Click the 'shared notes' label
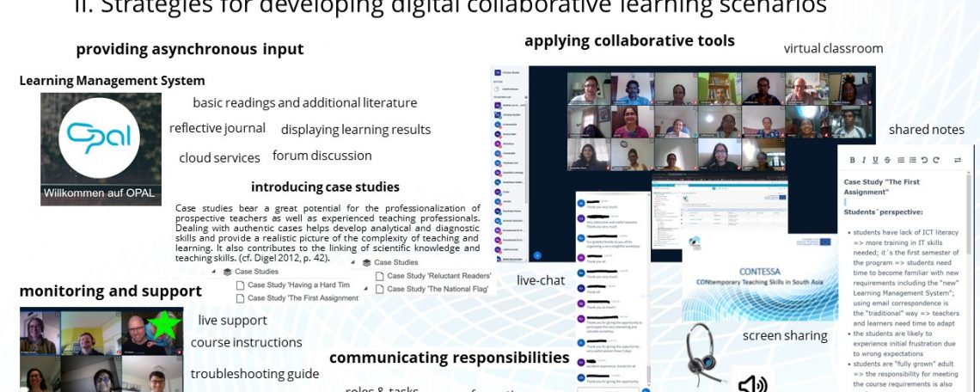The width and height of the screenshot is (980, 392). coord(926,130)
